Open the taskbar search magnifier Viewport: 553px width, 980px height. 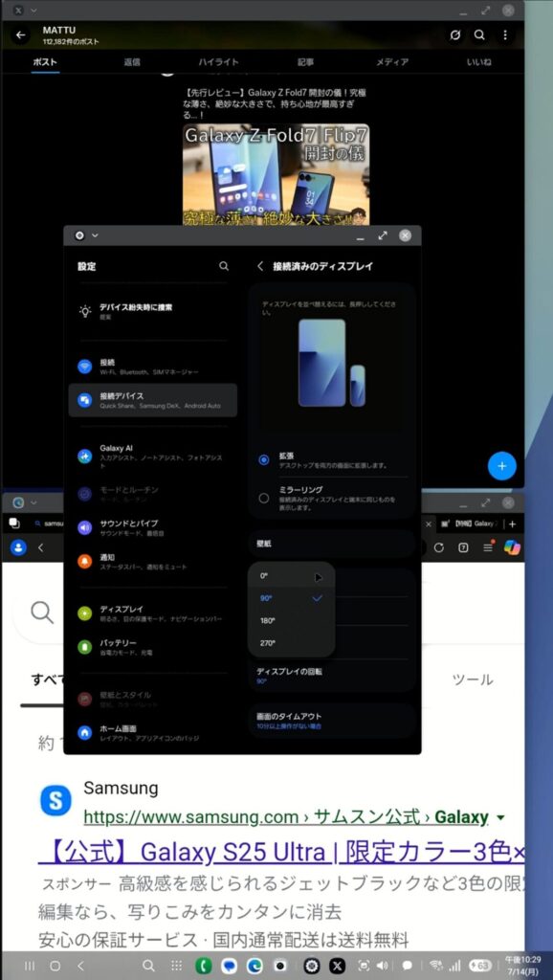(148, 966)
